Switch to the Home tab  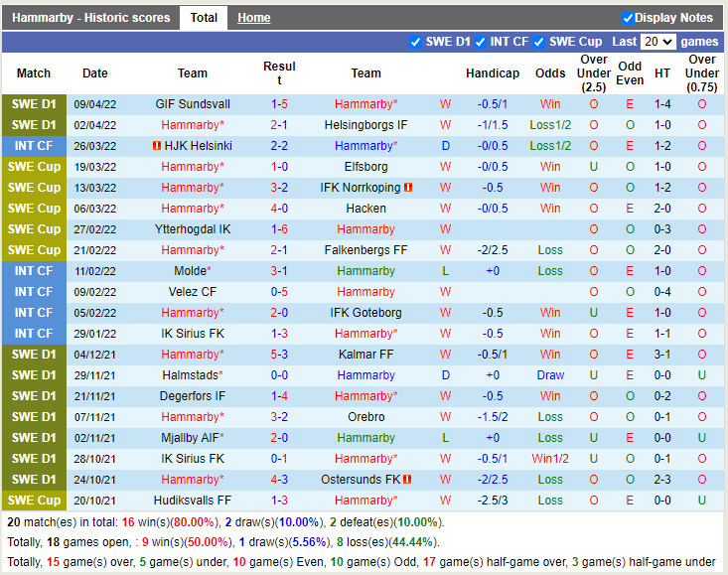(253, 18)
